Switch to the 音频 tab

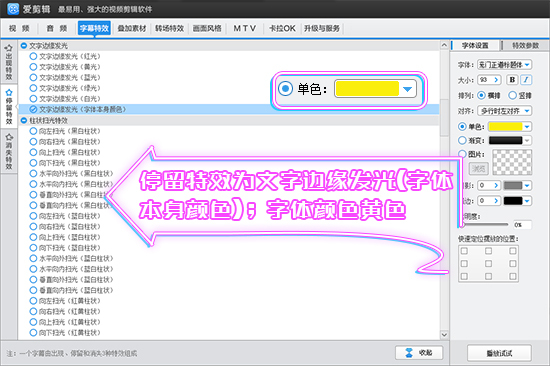[57, 28]
